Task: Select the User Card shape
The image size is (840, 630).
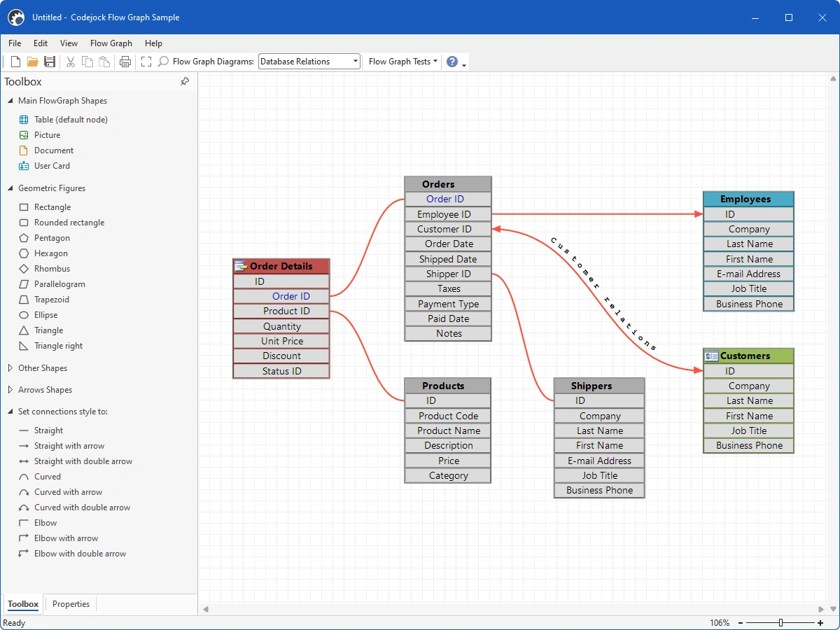Action: point(52,166)
